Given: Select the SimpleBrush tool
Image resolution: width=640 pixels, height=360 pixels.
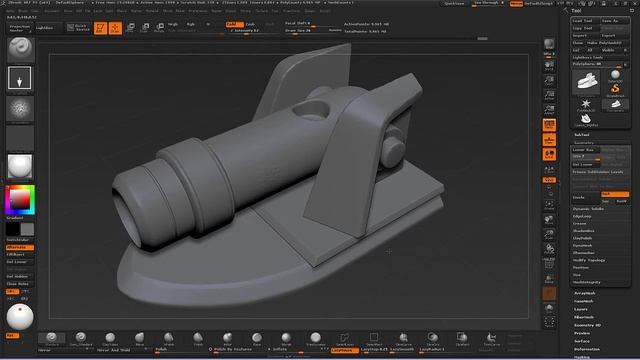Looking at the screenshot, I should point(615,91).
